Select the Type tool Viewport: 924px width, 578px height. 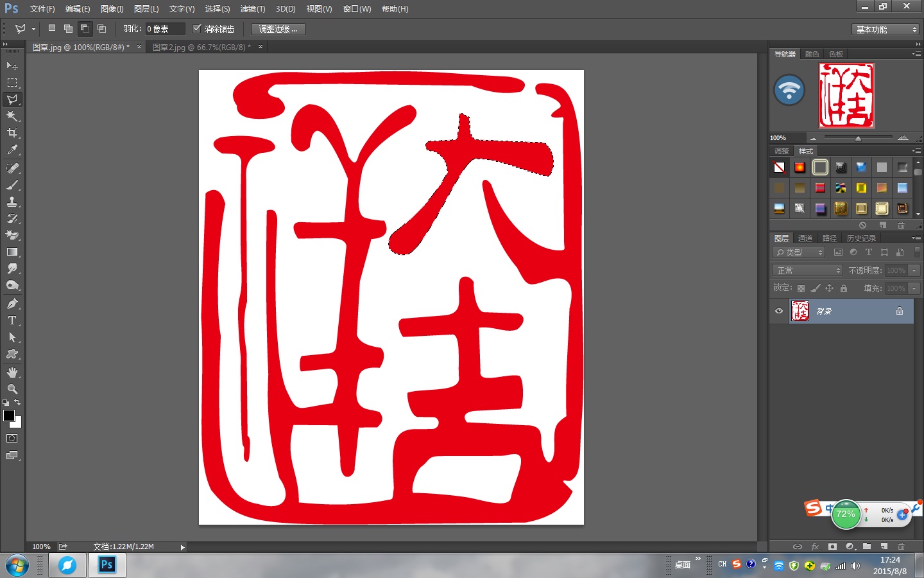(x=12, y=320)
